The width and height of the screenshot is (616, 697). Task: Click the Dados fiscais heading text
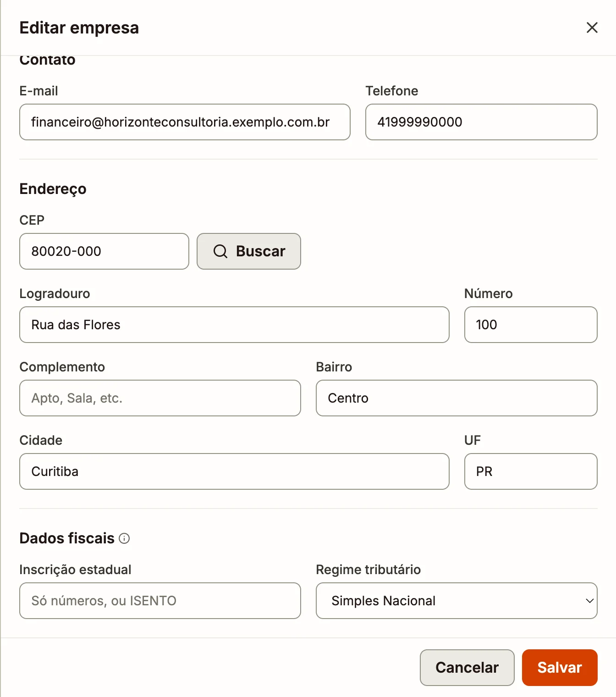67,538
